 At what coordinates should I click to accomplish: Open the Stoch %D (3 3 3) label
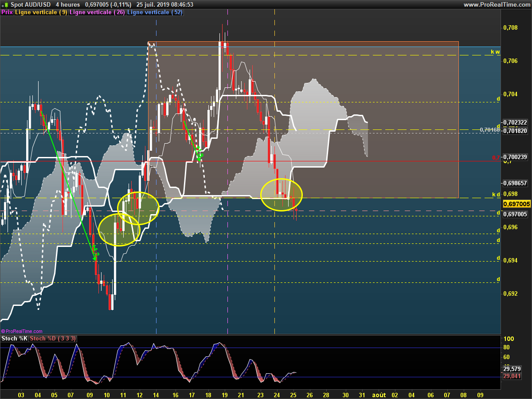[53, 339]
